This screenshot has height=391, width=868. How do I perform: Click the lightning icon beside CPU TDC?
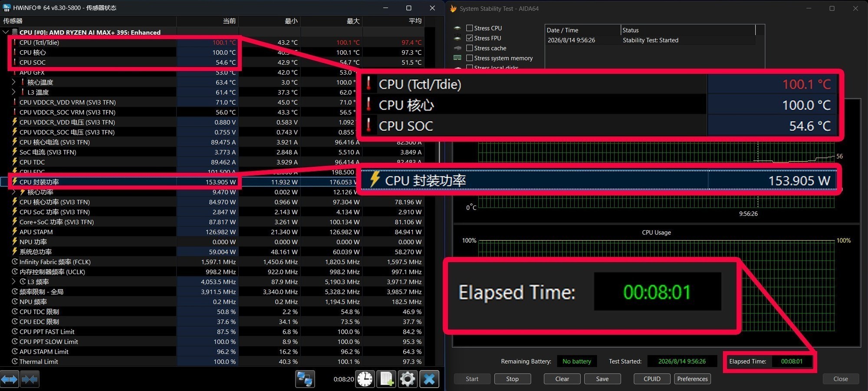[15, 162]
